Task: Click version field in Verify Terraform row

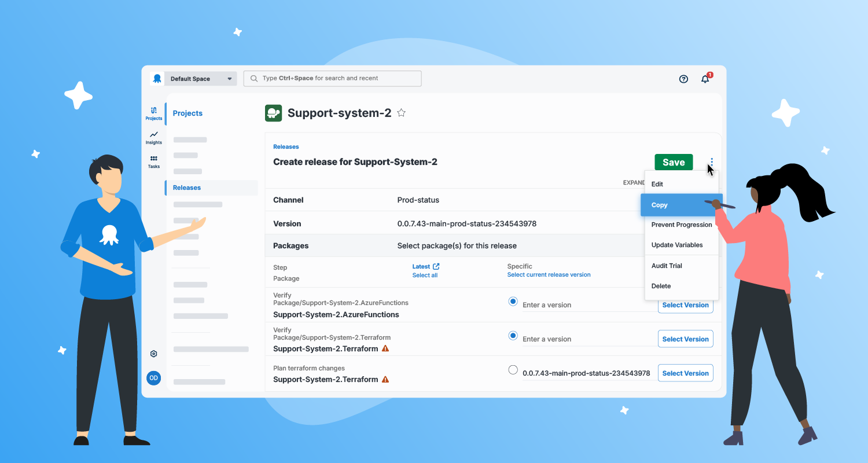Action: [588, 339]
